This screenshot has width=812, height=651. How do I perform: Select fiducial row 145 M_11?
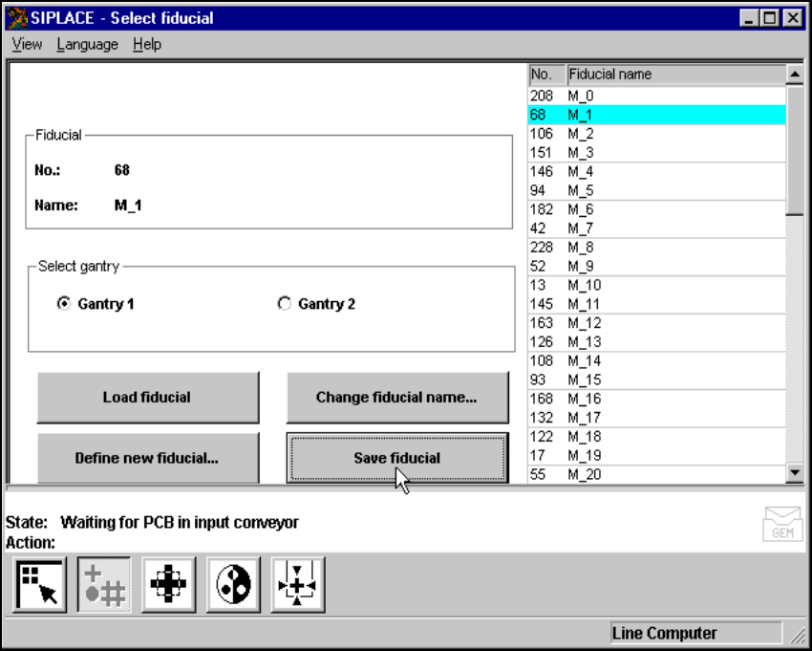(656, 304)
